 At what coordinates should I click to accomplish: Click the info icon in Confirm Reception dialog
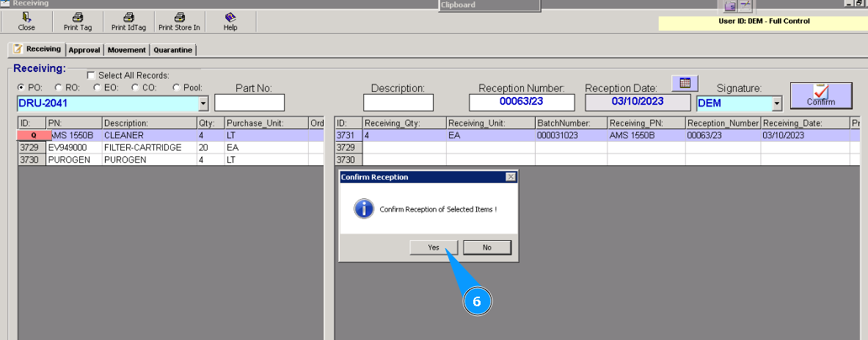(362, 209)
